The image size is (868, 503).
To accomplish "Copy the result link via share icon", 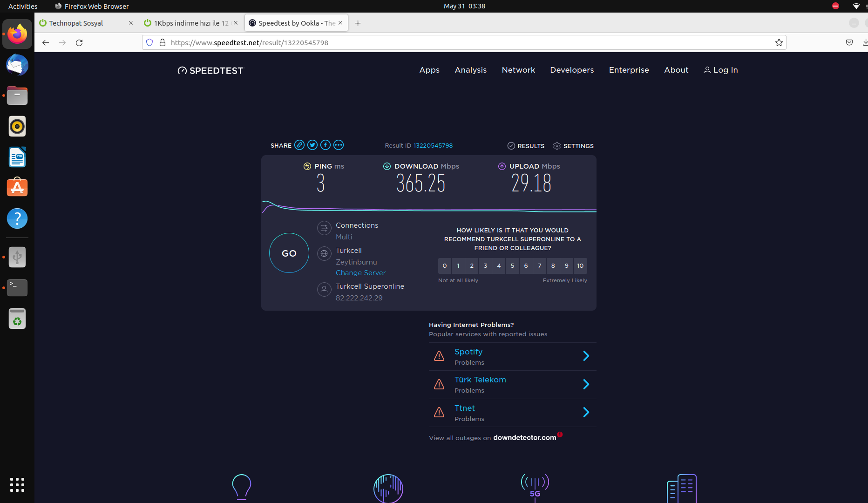I will click(299, 145).
